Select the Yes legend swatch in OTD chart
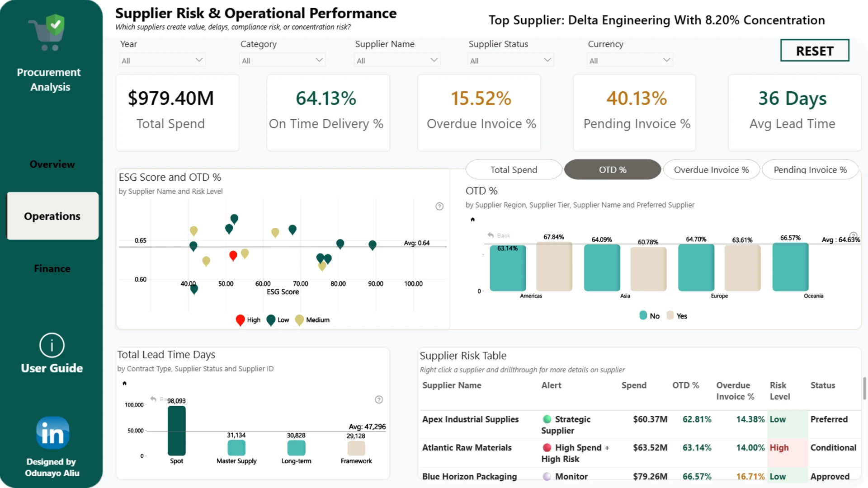868x488 pixels. click(x=670, y=315)
